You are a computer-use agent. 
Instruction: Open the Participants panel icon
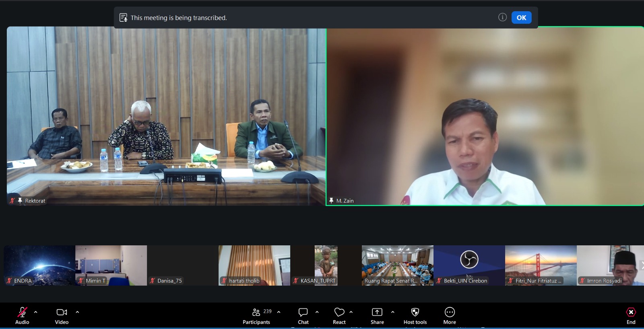point(256,312)
